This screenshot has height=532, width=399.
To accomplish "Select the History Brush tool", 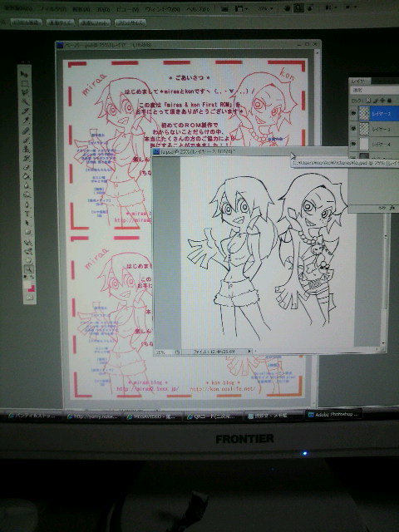I will pos(26,158).
